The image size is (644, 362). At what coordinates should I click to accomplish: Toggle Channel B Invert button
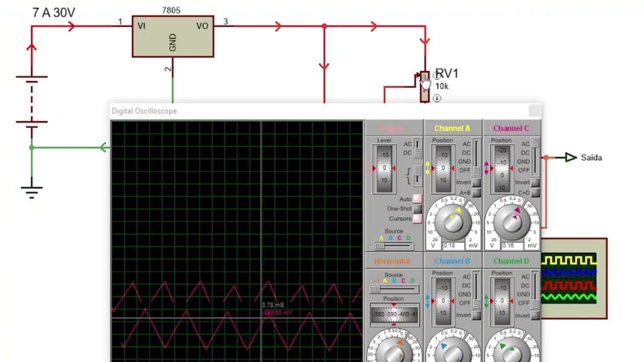point(476,315)
